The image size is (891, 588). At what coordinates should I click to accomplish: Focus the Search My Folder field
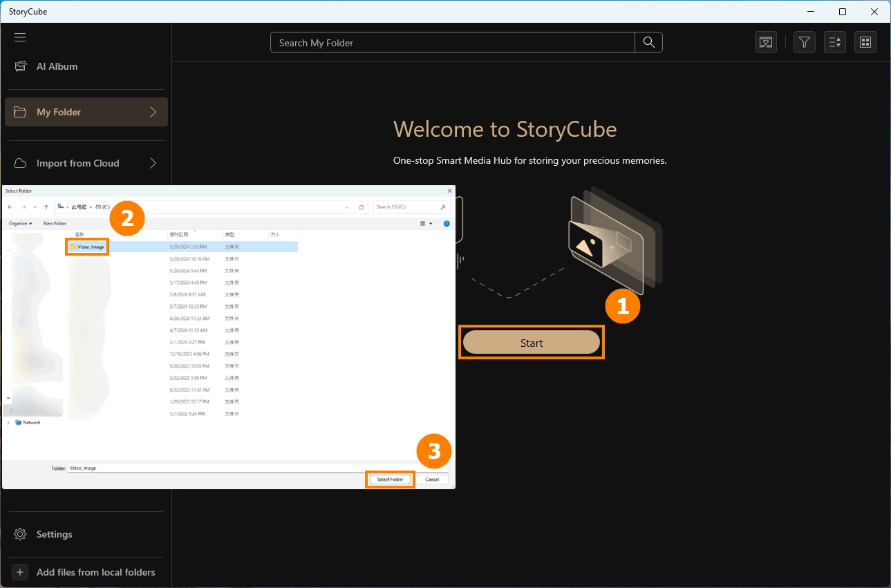pyautogui.click(x=452, y=43)
